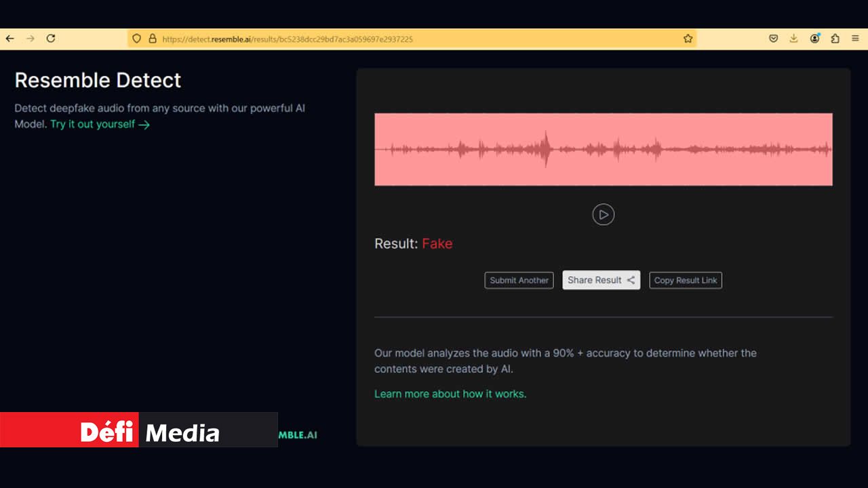Open 'Learn more about how it works' link

click(450, 394)
